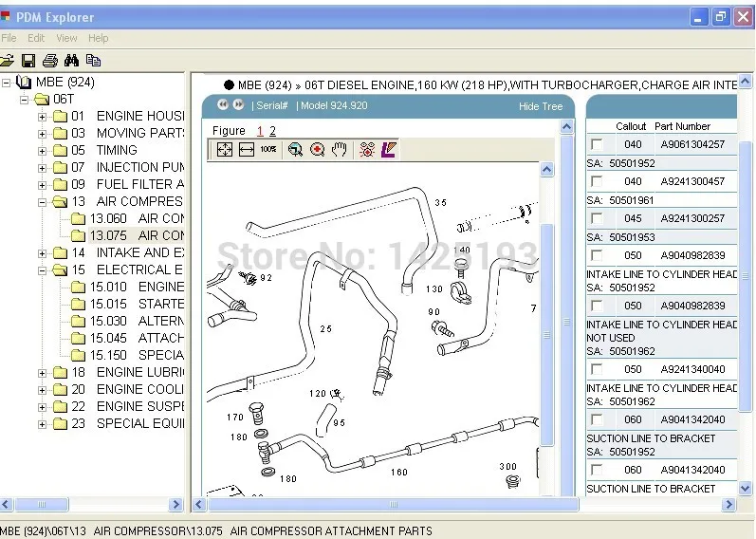Click the print icon in the toolbar
Viewport: 756px width, 539px height.
pyautogui.click(x=49, y=60)
